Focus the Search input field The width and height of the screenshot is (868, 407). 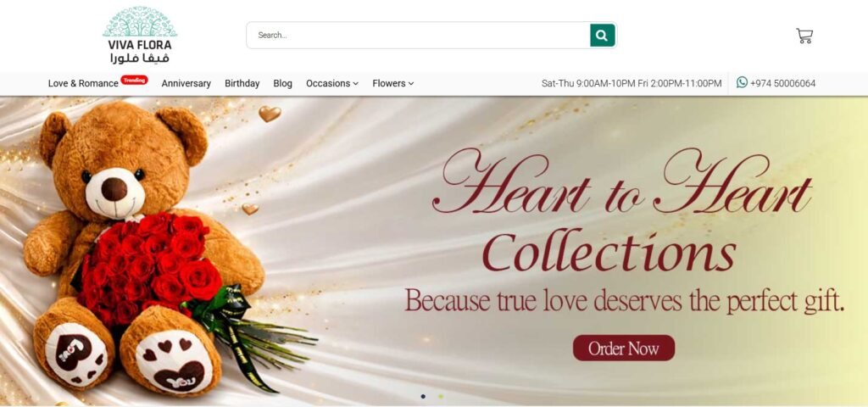tap(418, 36)
